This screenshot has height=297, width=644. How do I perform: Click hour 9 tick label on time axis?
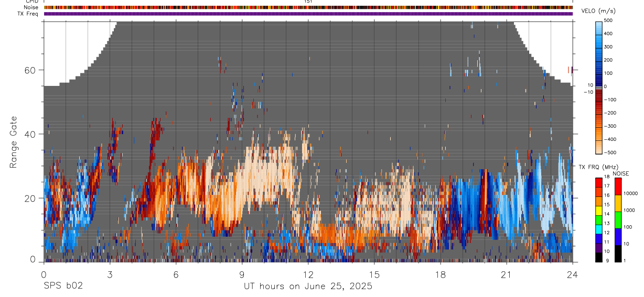coord(242,274)
